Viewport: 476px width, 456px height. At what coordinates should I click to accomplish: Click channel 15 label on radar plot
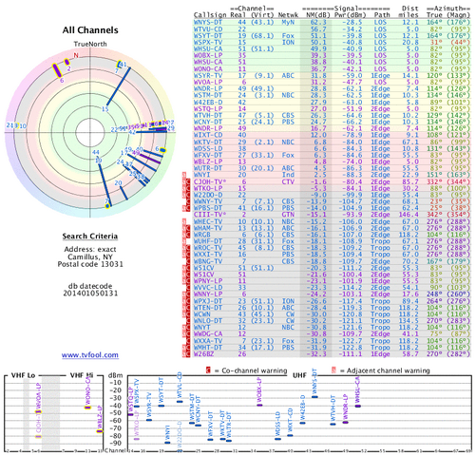click(105, 109)
